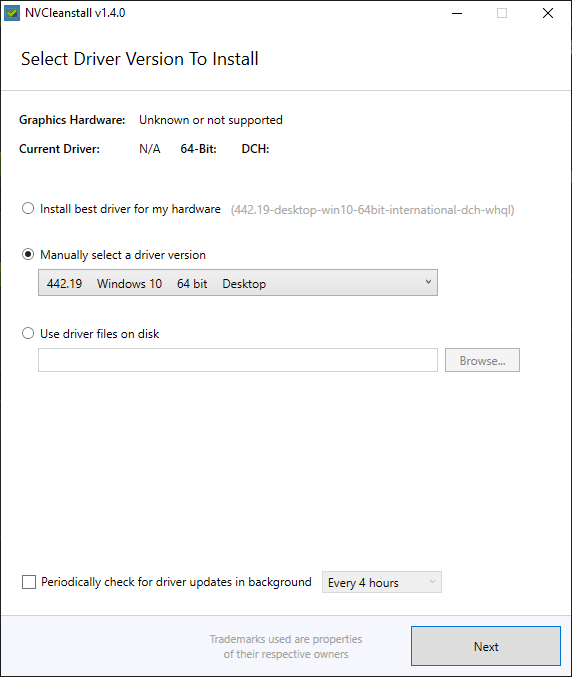The width and height of the screenshot is (572, 677).
Task: Click the 442.19-desktop-win10-64bit-international-dch-whql text
Action: point(373,210)
